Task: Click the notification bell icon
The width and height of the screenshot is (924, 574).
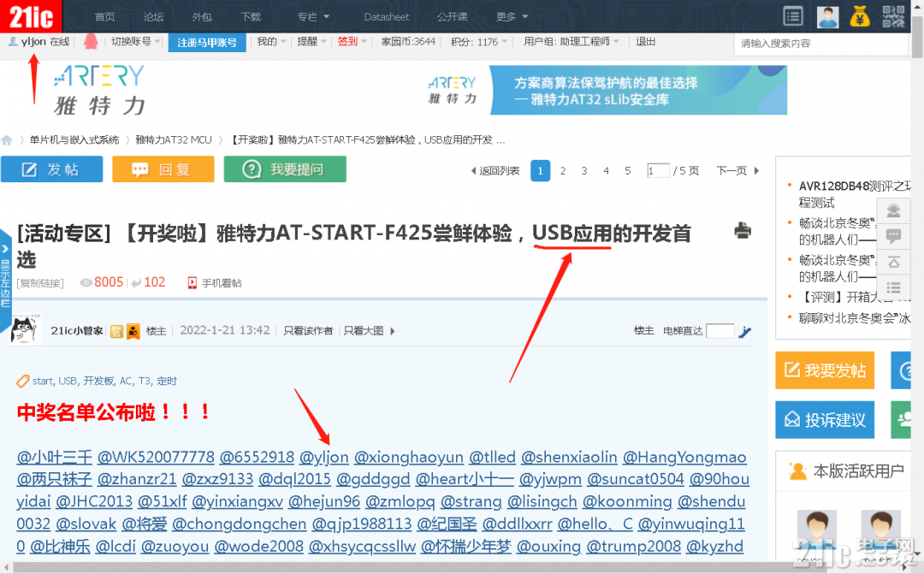Action: click(91, 41)
